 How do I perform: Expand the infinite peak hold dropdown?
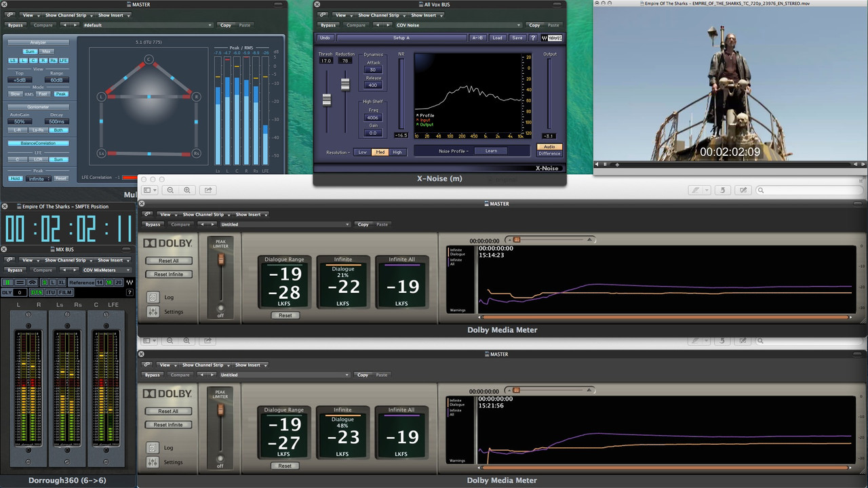click(39, 178)
